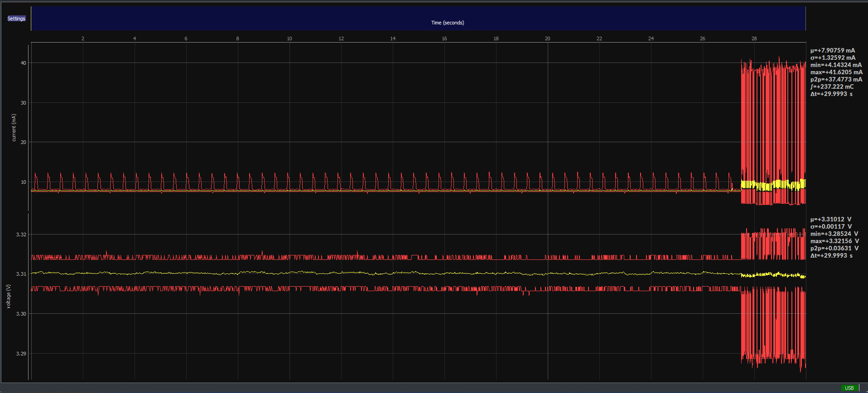Click the 30 mA tick on the current axis
This screenshot has height=393, width=868.
pyautogui.click(x=24, y=103)
